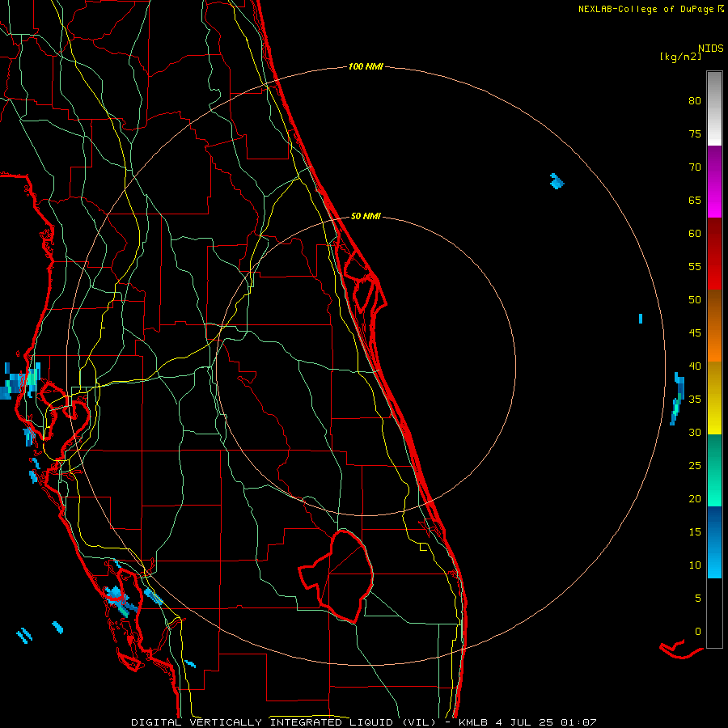This screenshot has width=728, height=728.
Task: Click the dark red section of the color scale
Action: tap(714, 253)
